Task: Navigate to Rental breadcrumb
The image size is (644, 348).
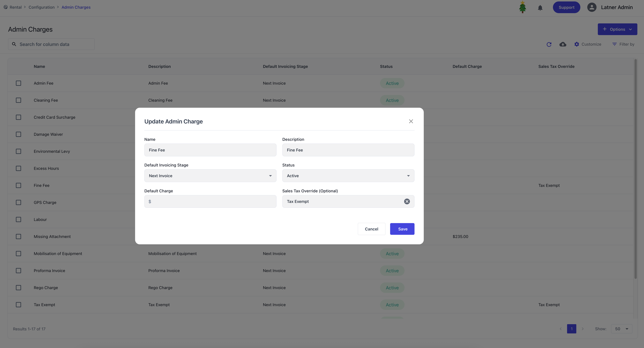Action: pos(15,7)
